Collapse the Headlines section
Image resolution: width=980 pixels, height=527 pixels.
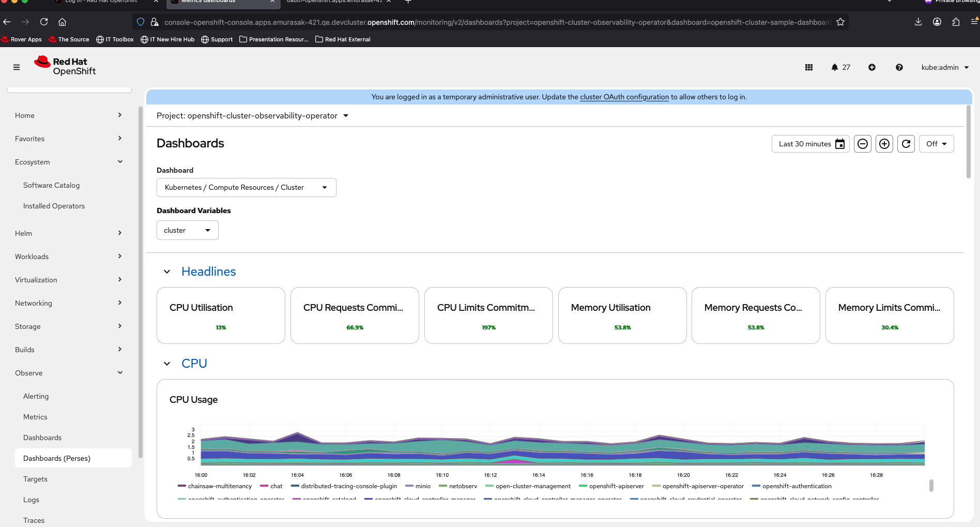point(167,272)
